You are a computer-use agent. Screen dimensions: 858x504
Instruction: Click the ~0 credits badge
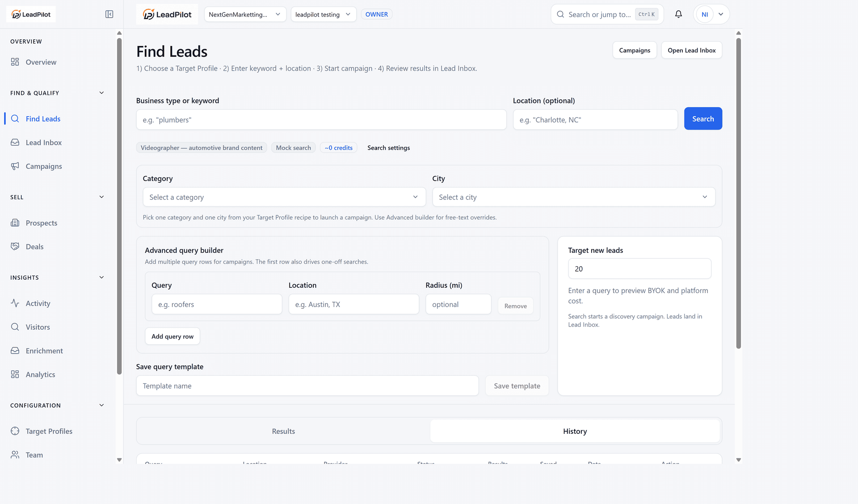point(338,148)
